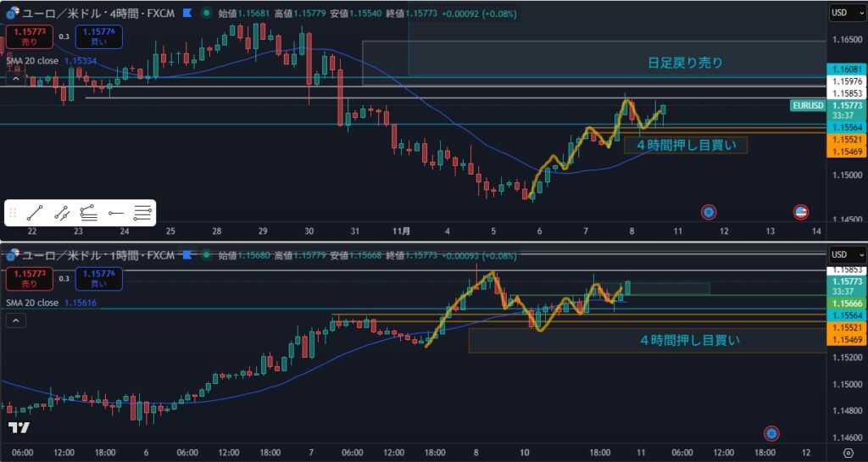868x462 pixels.
Task: Collapse indicator legend on the 4-hour chart
Action: [15, 79]
